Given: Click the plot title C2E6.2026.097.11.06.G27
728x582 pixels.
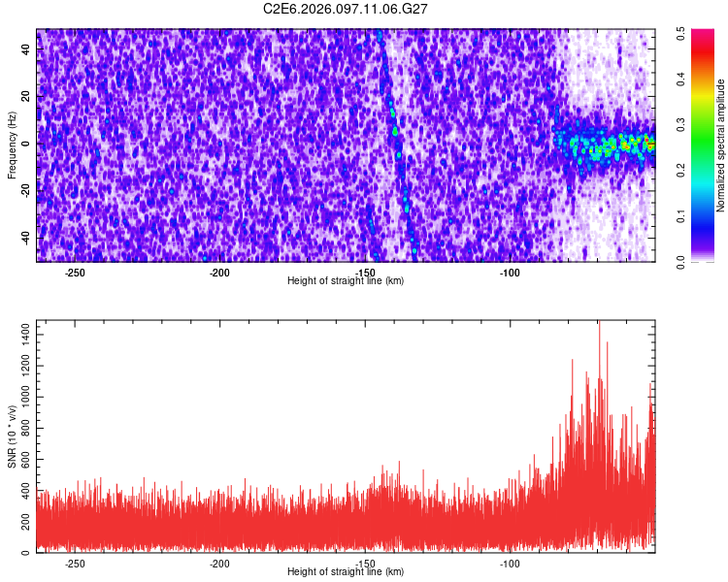Looking at the screenshot, I should [346, 9].
